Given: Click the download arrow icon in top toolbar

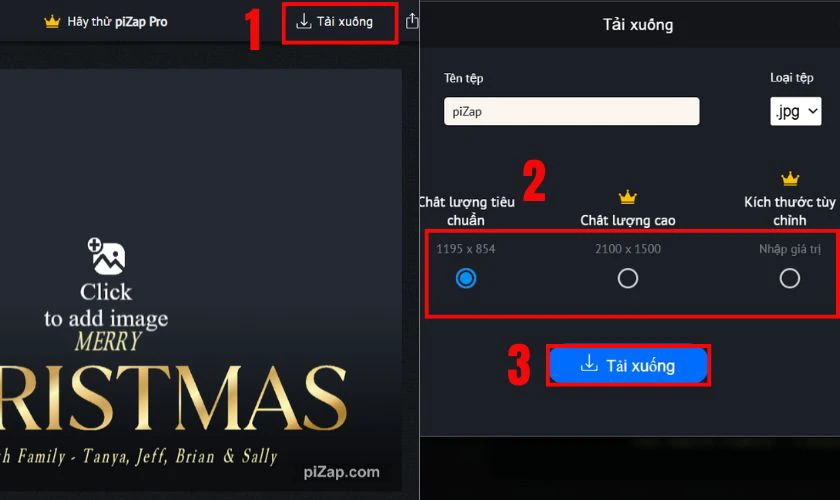Looking at the screenshot, I should point(304,21).
